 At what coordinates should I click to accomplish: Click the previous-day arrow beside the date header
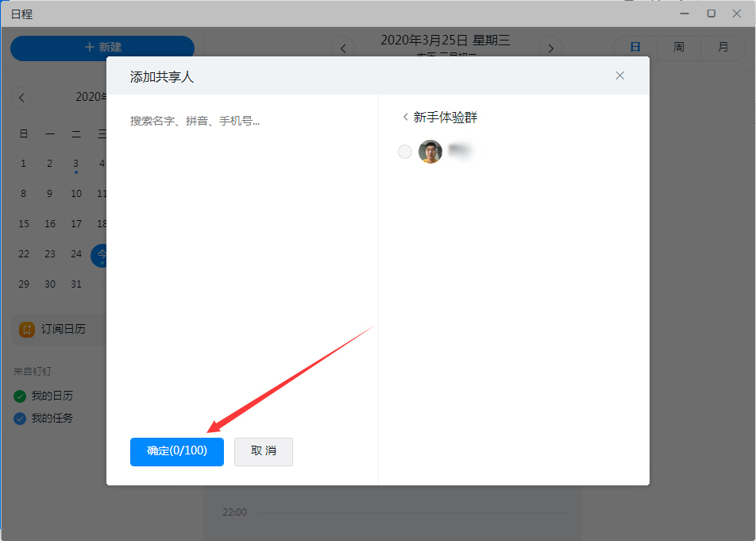point(342,48)
